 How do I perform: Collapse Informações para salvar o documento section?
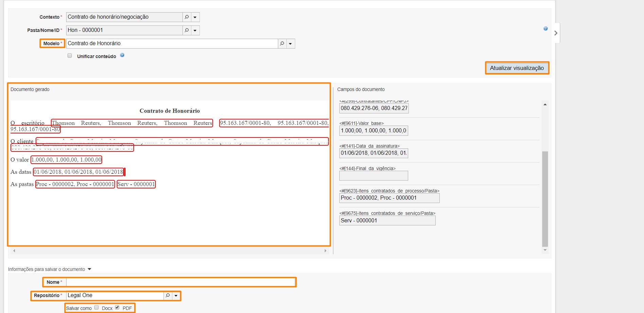point(90,269)
